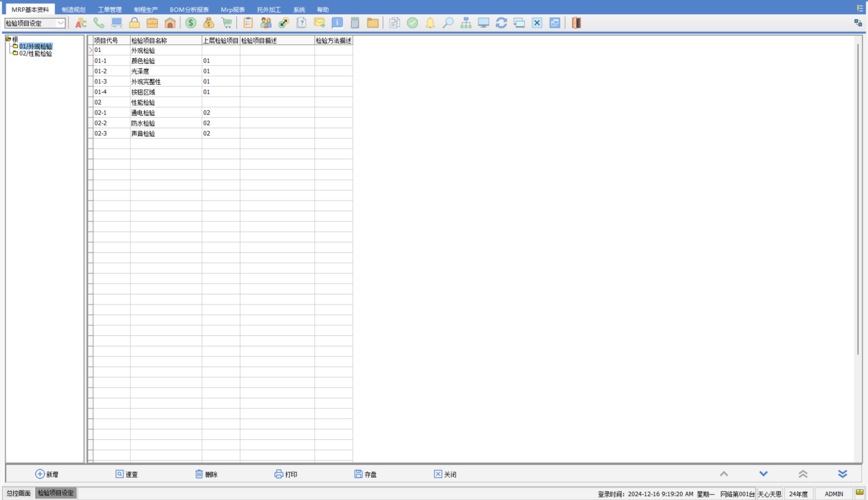Image resolution: width=868 pixels, height=500 pixels.
Task: Click the green phone icon in toolbar
Action: pyautogui.click(x=99, y=23)
